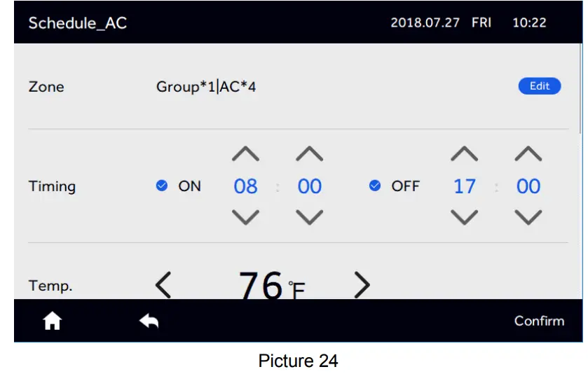Lower temperature with left arrow
This screenshot has width=588, height=374.
pos(163,285)
